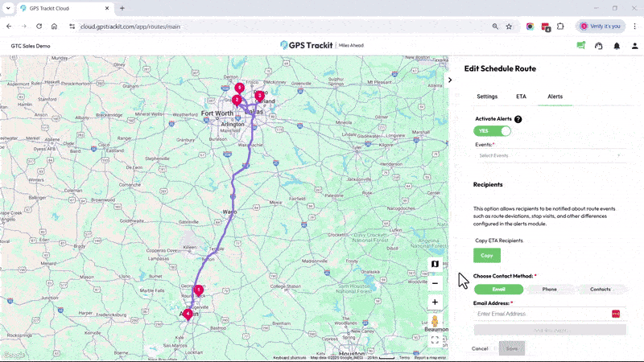
Task: Reload the current page
Action: pyautogui.click(x=39, y=27)
